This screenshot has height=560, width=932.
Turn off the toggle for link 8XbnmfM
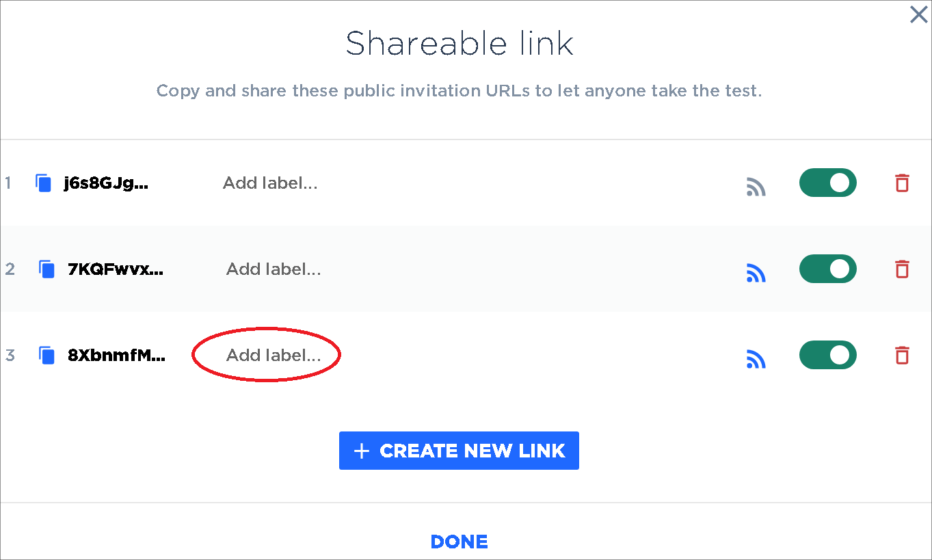[828, 355]
